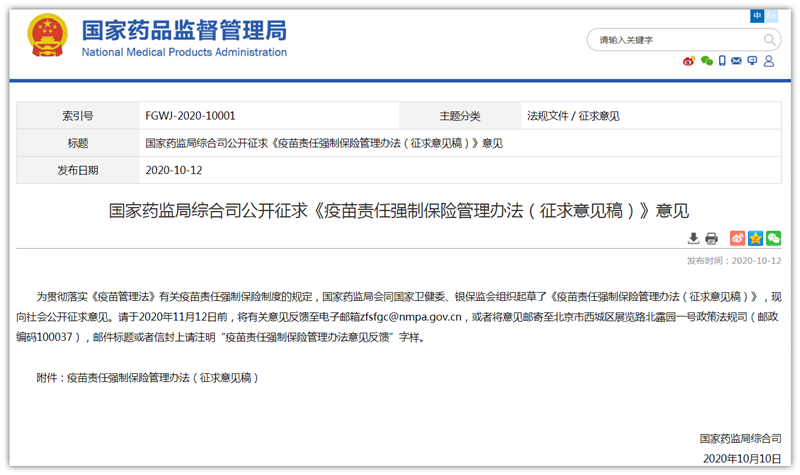Click the search magnifier icon
Viewport: 800px width, 475px height.
(769, 40)
